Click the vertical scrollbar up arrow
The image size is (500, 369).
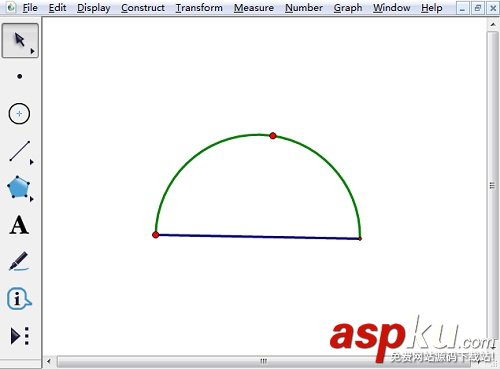tap(493, 25)
